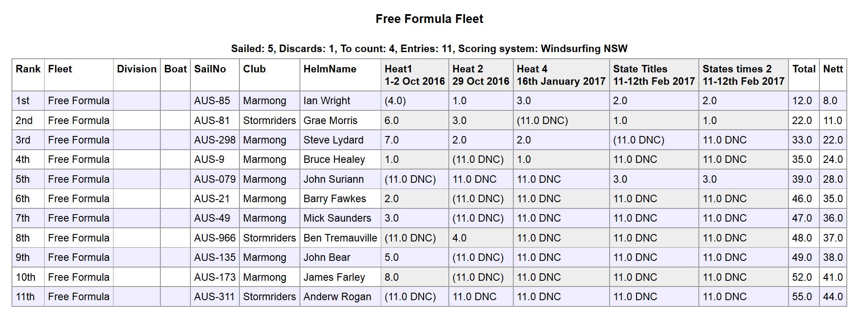868x328 pixels.
Task: Click John Bear's name cell
Action: point(326,257)
